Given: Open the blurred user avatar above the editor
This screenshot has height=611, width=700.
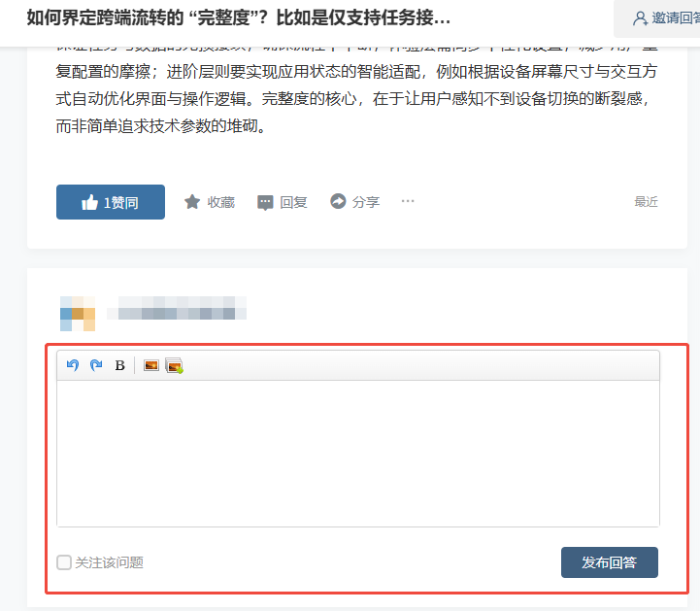Looking at the screenshot, I should coord(78,314).
